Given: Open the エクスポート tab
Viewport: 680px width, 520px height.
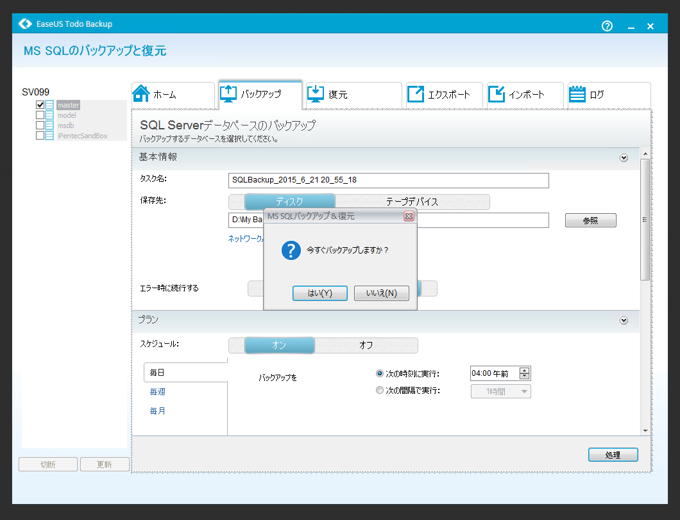Looking at the screenshot, I should [x=444, y=95].
